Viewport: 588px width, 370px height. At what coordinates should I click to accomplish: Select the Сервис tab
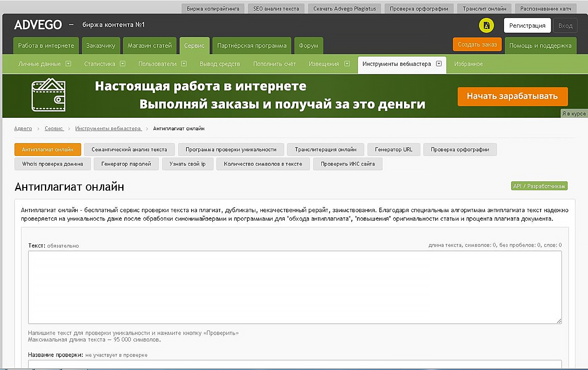(x=194, y=46)
